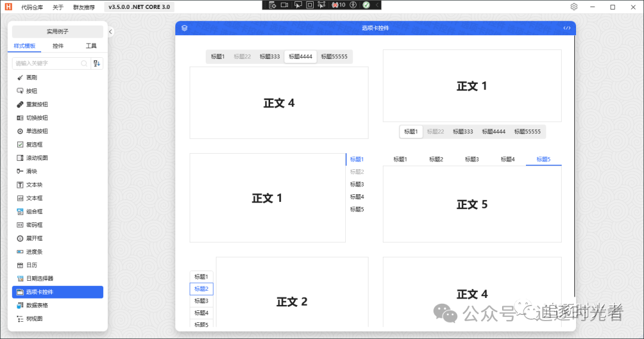Image resolution: width=644 pixels, height=339 pixels.
Task: Toggle the track focused element icon
Action: click(x=321, y=5)
